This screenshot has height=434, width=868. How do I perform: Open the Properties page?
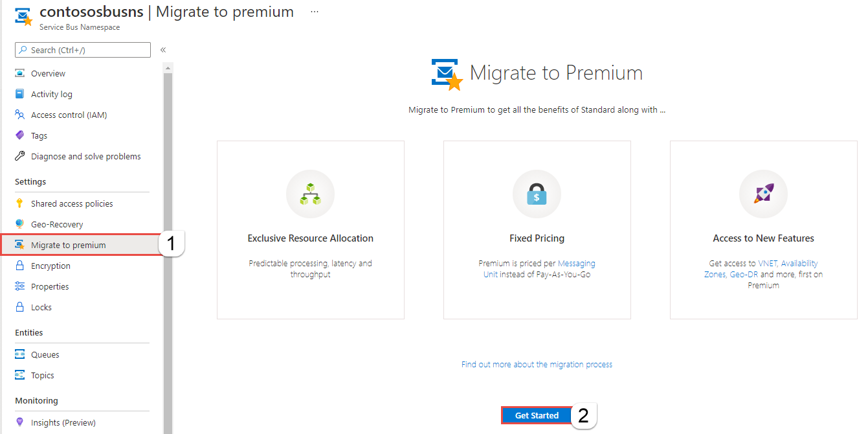coord(50,286)
